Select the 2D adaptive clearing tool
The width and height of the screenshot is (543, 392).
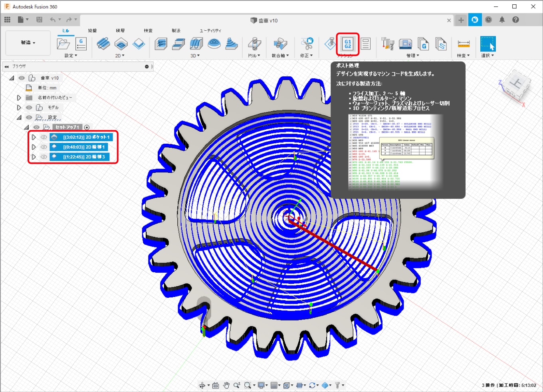(x=103, y=44)
